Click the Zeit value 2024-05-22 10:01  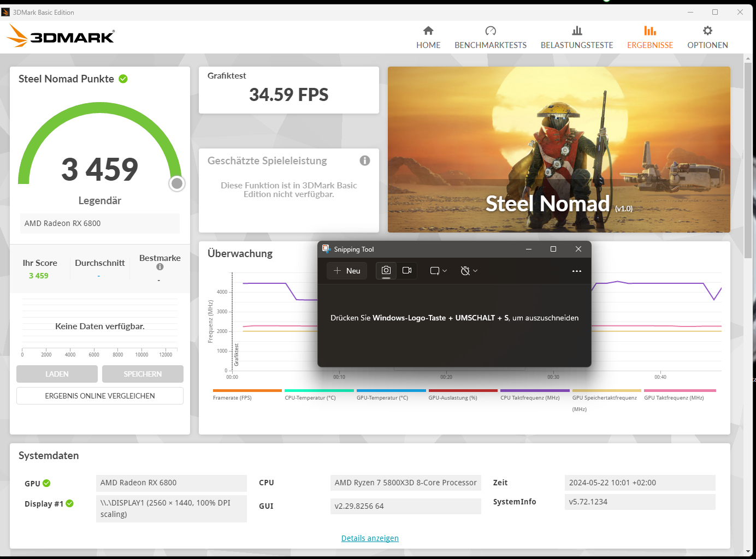(x=640, y=483)
